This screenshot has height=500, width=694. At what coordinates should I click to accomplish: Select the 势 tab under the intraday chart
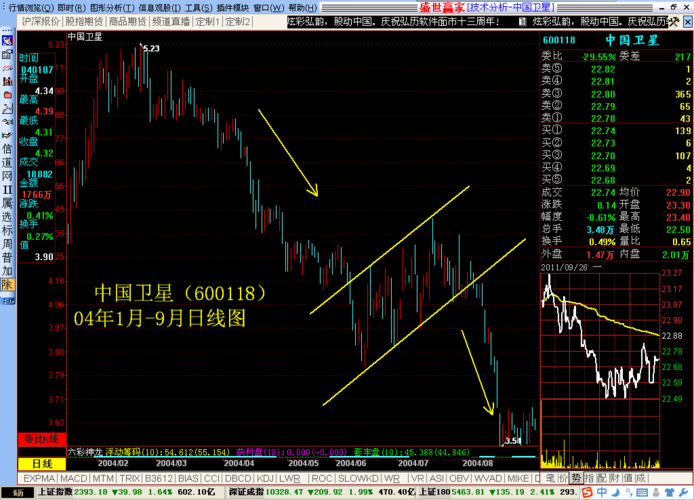(x=576, y=478)
